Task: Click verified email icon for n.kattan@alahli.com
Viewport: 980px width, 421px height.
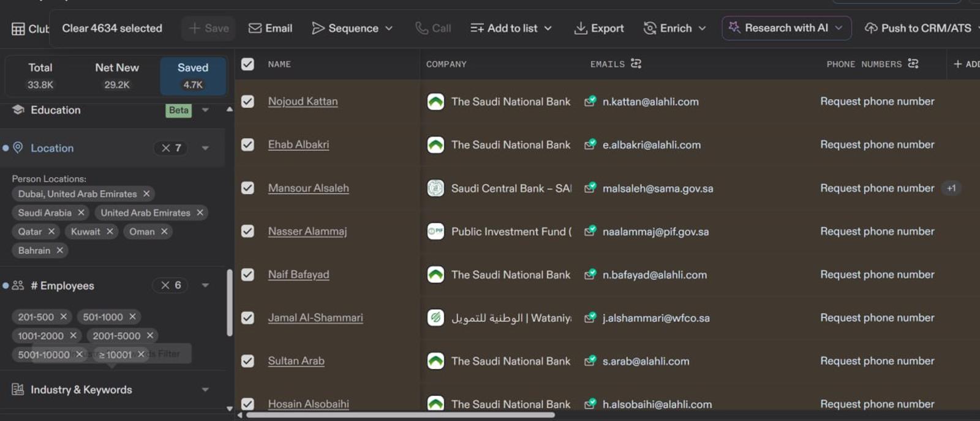Action: [x=590, y=101]
